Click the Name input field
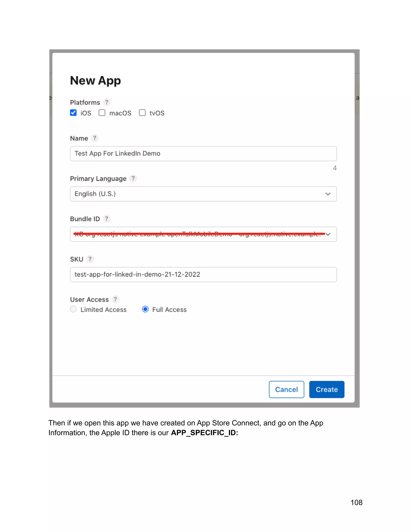Image resolution: width=411 pixels, height=532 pixels. (x=203, y=154)
